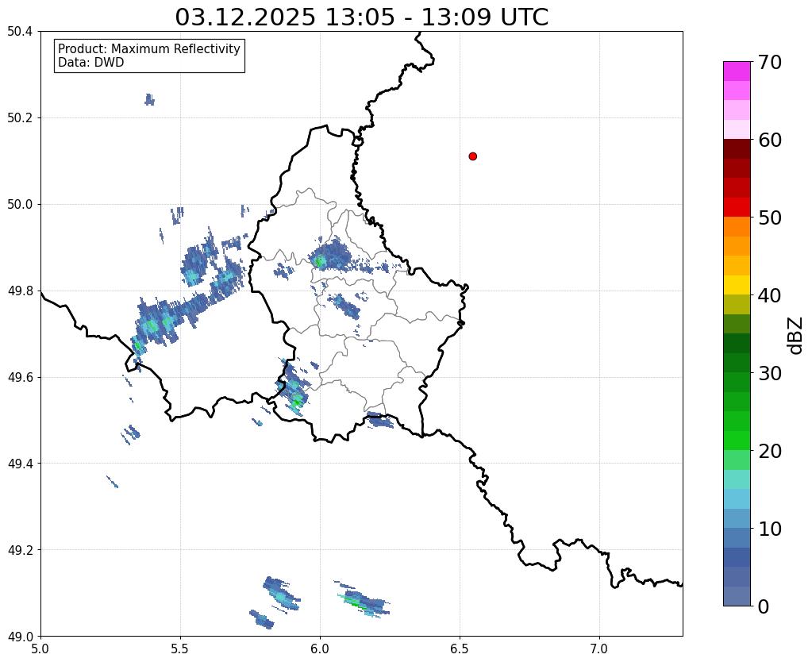Click the latitude label 50.2
812x662 pixels.
[20, 118]
